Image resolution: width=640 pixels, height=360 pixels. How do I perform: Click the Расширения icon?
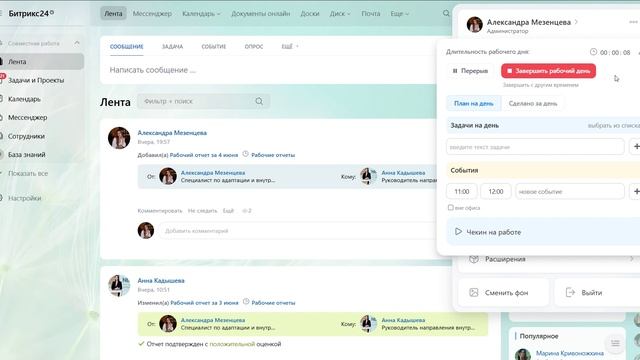coord(473,259)
